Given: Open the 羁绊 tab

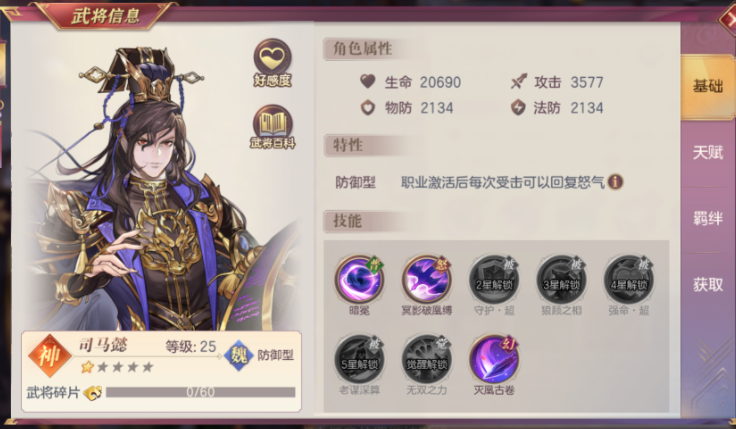Looking at the screenshot, I should [x=708, y=218].
